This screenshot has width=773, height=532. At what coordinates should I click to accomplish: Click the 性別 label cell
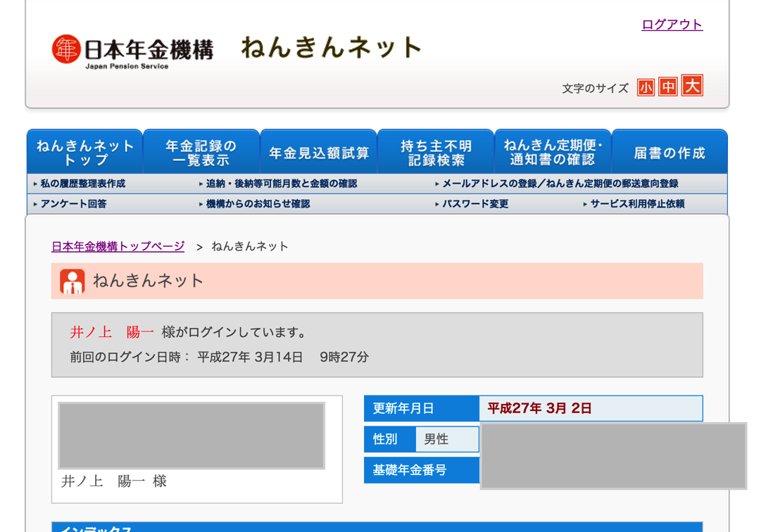pyautogui.click(x=390, y=439)
